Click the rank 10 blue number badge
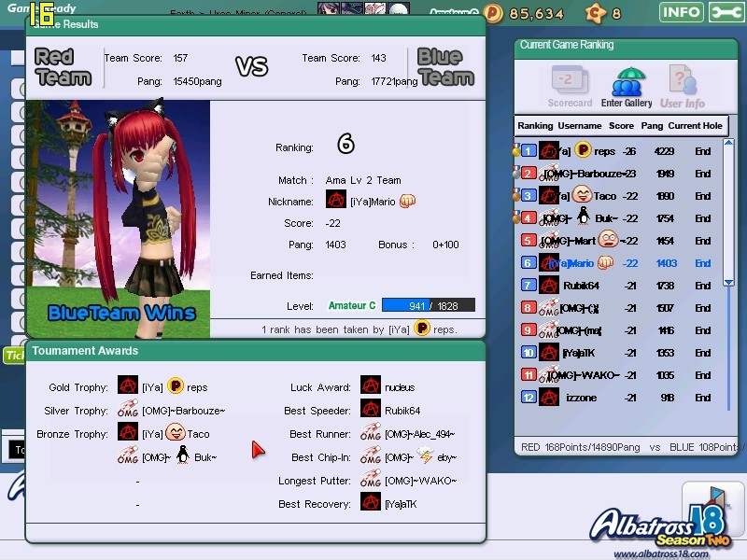The height and width of the screenshot is (560, 747). (x=528, y=353)
